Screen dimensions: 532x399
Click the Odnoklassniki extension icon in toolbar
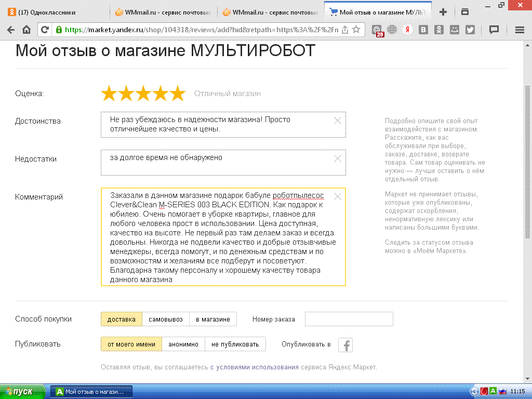[x=438, y=30]
